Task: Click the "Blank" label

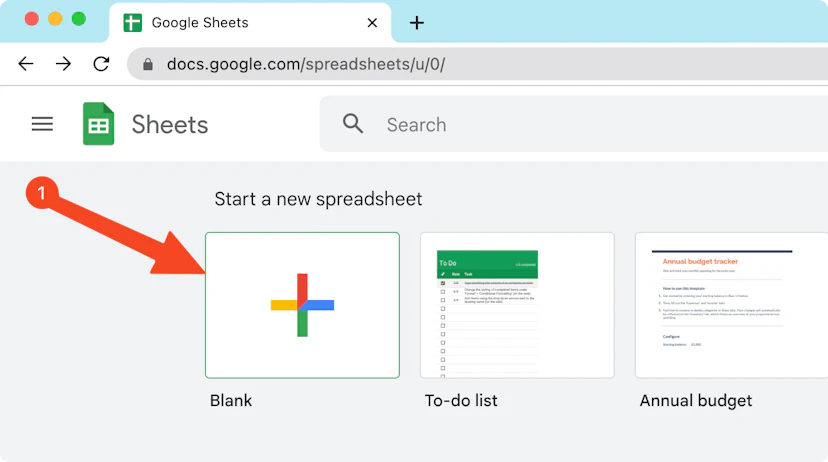Action: click(231, 400)
